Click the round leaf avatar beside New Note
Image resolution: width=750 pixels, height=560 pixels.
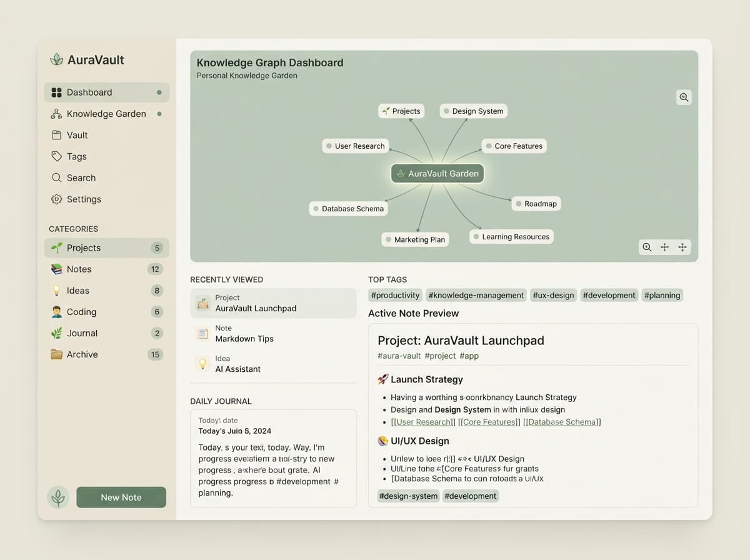58,497
